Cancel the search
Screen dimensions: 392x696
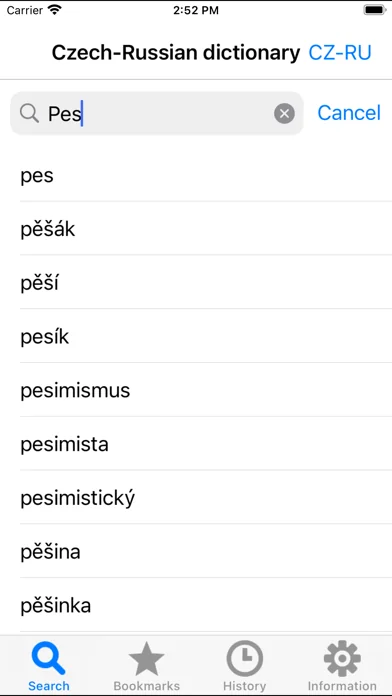point(349,113)
